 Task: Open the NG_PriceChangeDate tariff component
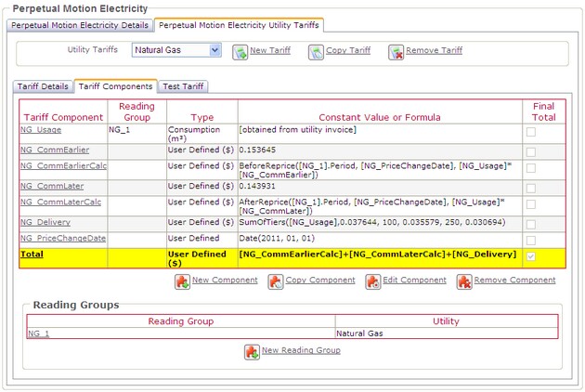[63, 238]
